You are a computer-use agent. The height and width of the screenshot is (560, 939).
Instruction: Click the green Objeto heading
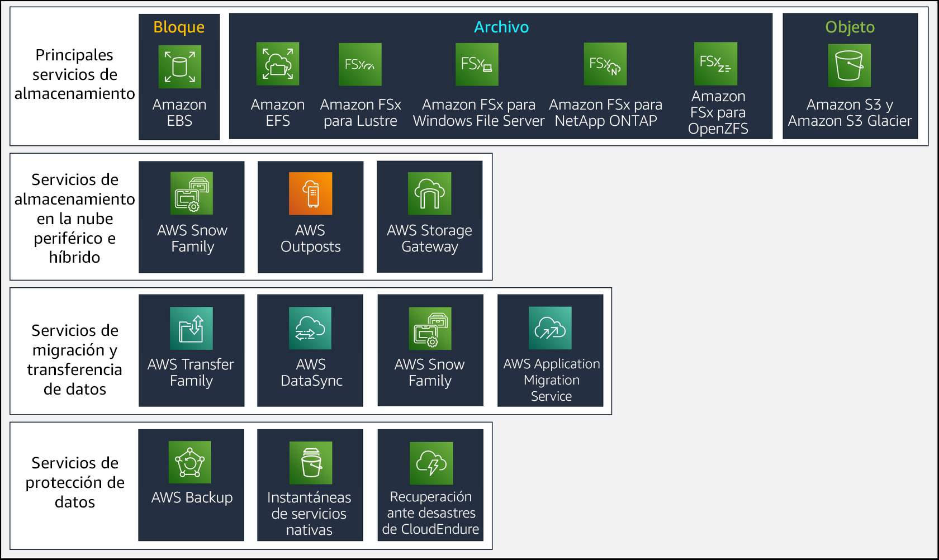point(850,27)
